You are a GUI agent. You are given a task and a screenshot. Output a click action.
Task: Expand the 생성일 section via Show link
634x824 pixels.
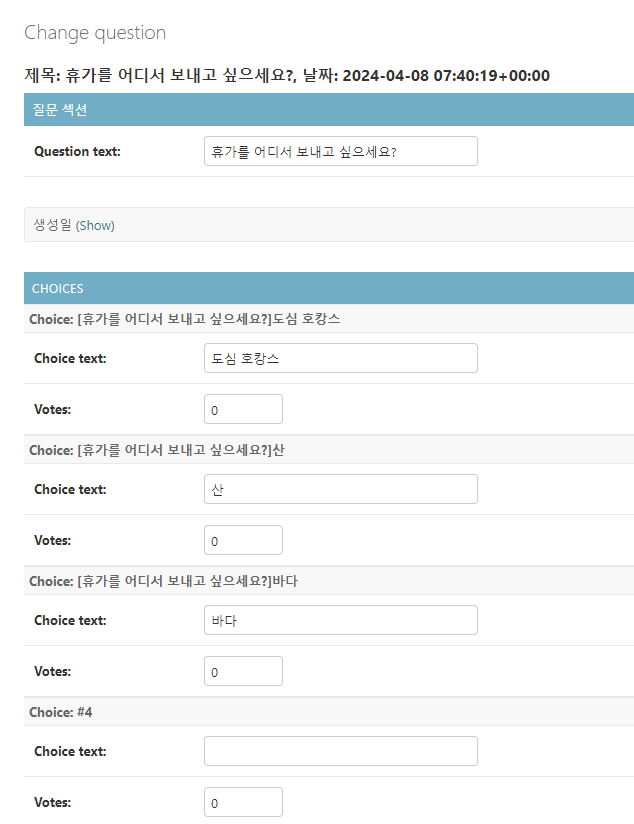(96, 226)
